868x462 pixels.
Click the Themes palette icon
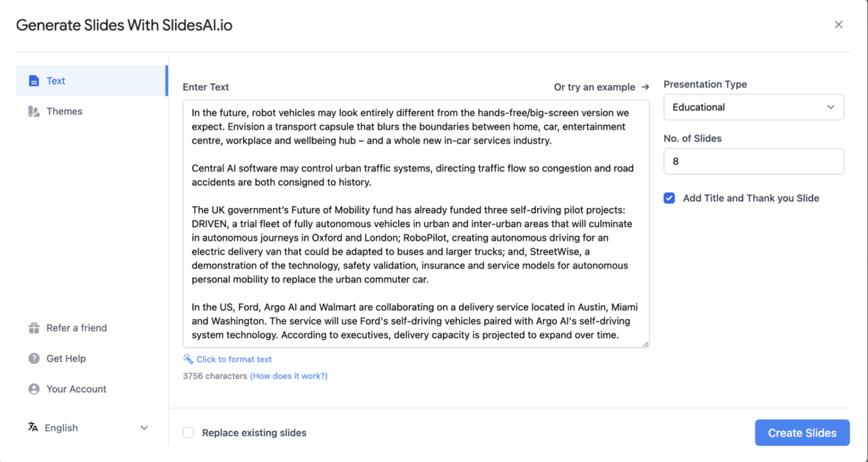[34, 111]
